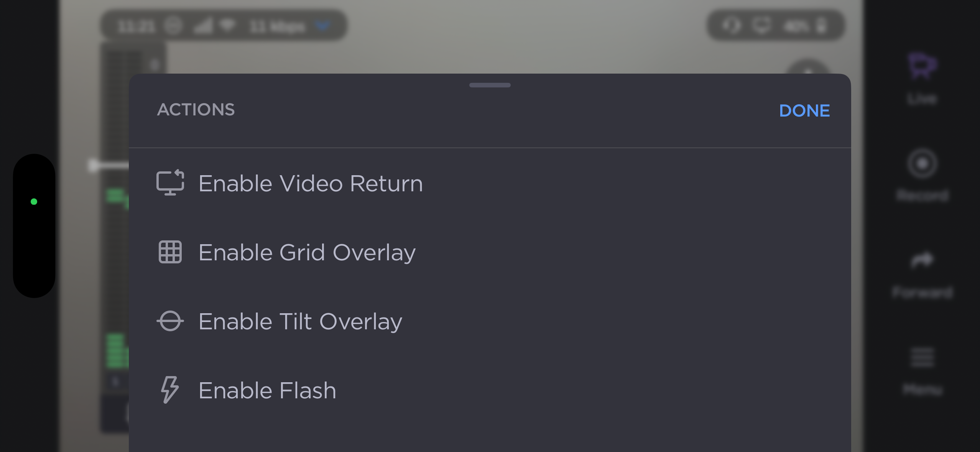The width and height of the screenshot is (980, 452).
Task: Tap the Actions sheet drag handle
Action: [x=490, y=85]
